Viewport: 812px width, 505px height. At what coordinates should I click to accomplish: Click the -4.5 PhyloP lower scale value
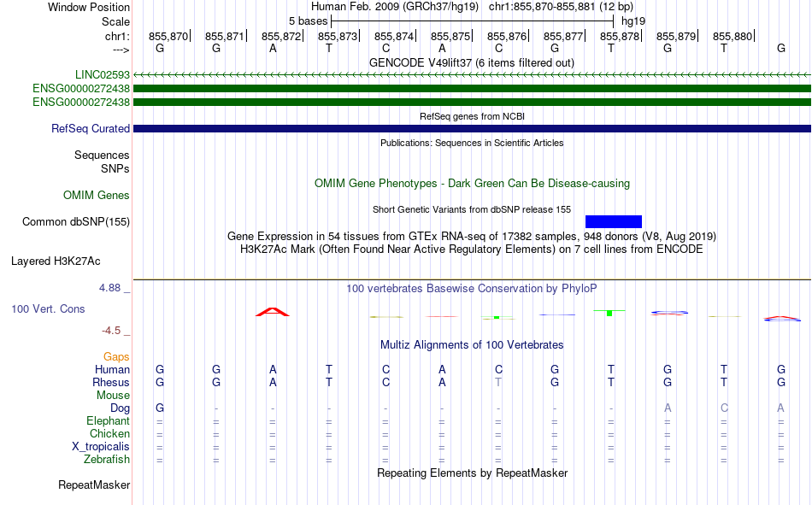[111, 331]
